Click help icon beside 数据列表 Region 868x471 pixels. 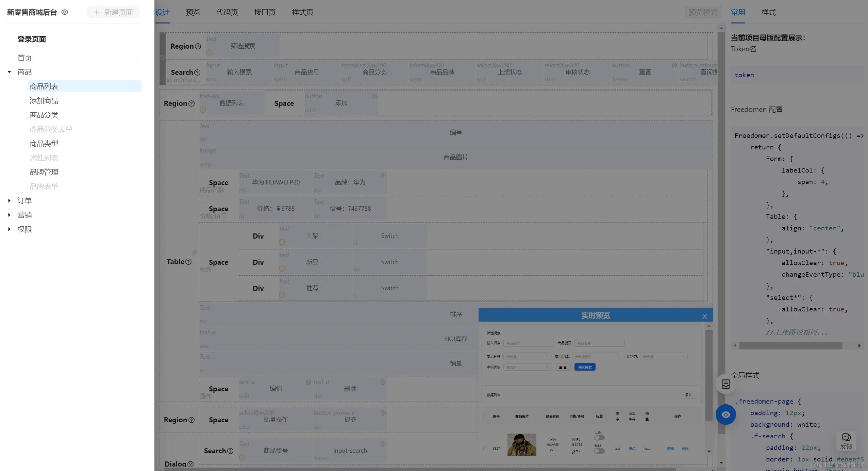tap(191, 103)
